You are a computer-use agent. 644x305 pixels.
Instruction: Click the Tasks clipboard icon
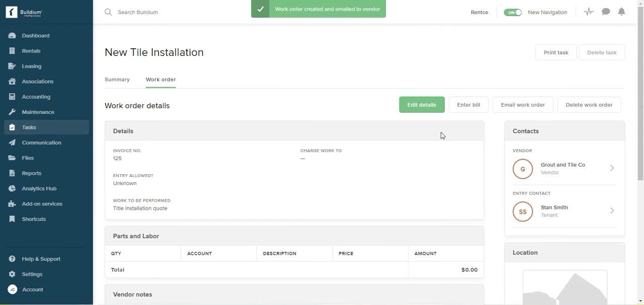(12, 127)
